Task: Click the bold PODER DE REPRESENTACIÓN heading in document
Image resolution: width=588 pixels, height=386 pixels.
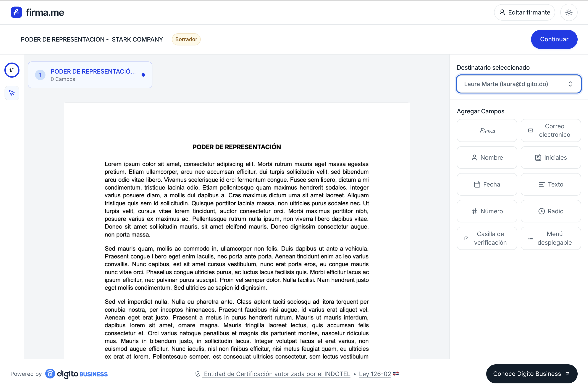Action: [x=236, y=147]
